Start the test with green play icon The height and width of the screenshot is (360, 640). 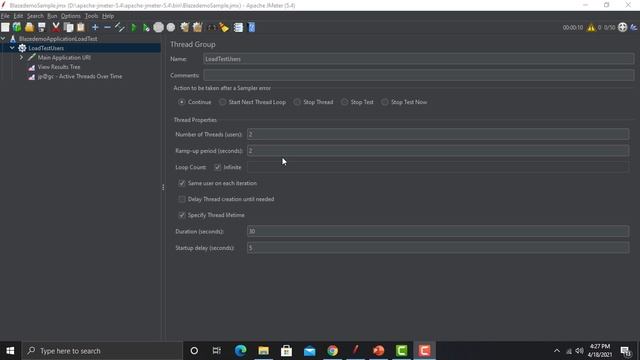[133, 27]
